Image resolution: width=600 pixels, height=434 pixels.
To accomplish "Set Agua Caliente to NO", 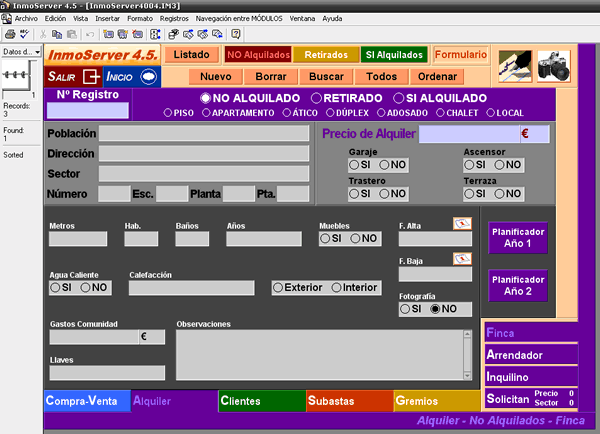I will [x=85, y=287].
